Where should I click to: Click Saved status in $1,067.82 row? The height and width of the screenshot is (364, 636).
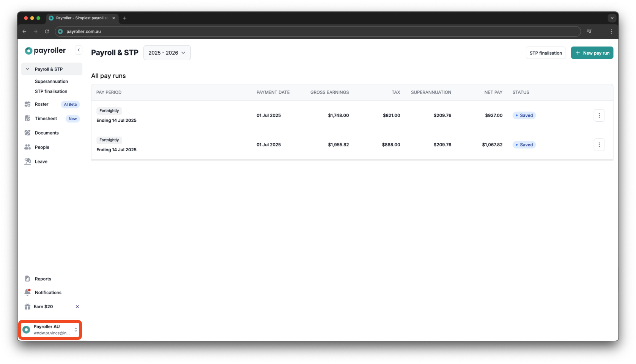point(524,144)
